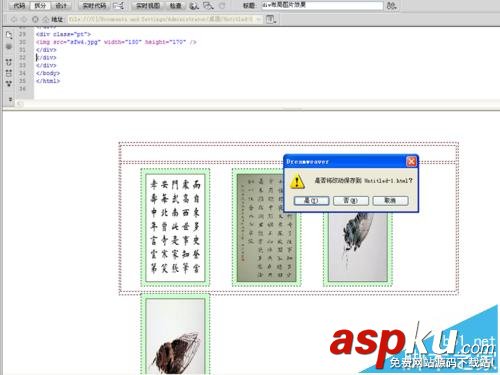Switch to Design view (设计) button
Viewport: 500px width, 375px height.
coord(61,6)
